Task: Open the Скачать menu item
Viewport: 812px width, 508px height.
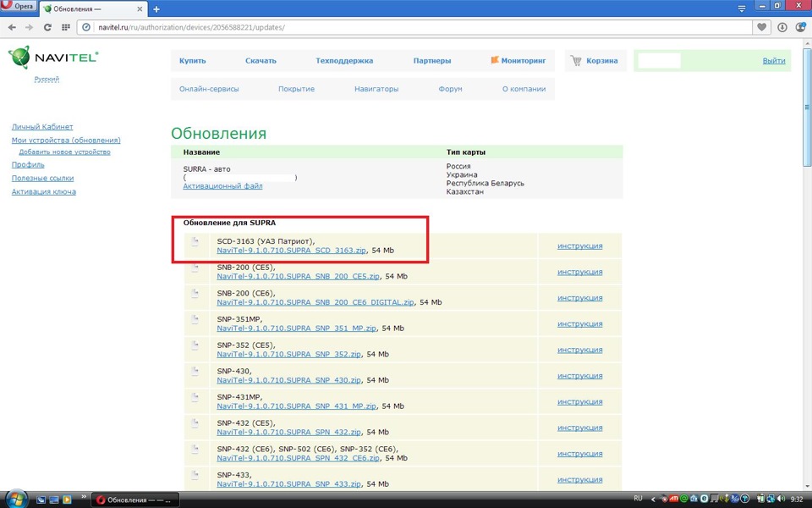Action: coord(261,61)
